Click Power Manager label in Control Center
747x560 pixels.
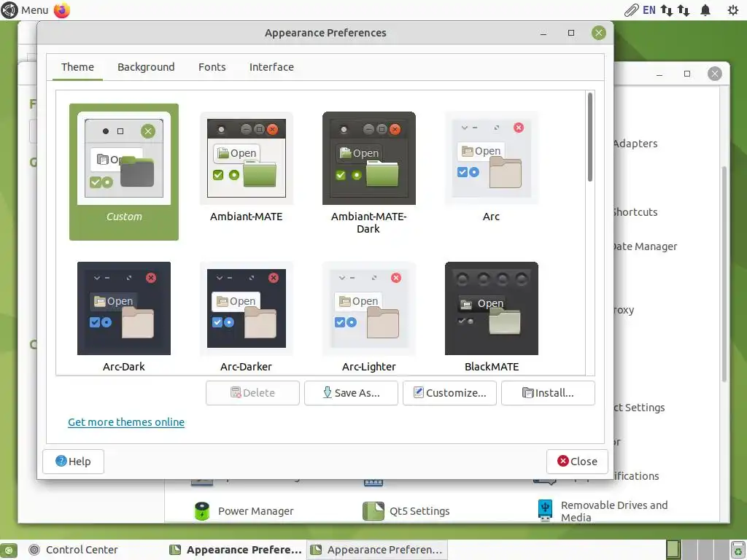256,511
